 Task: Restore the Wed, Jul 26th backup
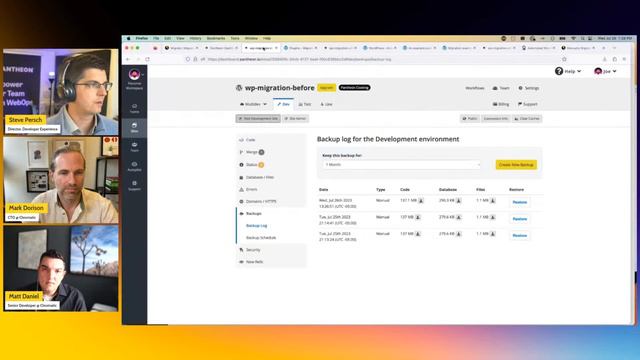pyautogui.click(x=520, y=202)
